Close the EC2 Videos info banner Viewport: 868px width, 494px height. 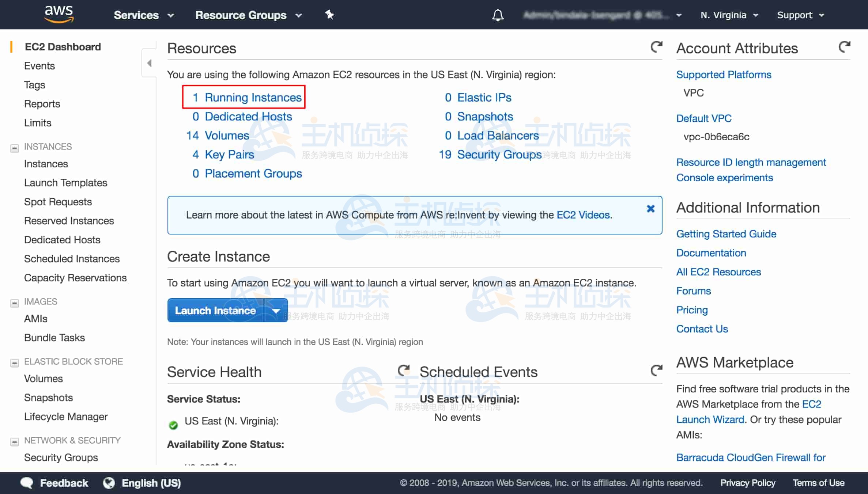[650, 209]
